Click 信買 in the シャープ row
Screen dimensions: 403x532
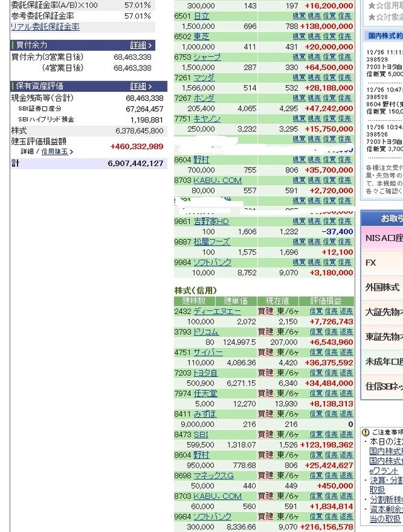click(x=329, y=57)
